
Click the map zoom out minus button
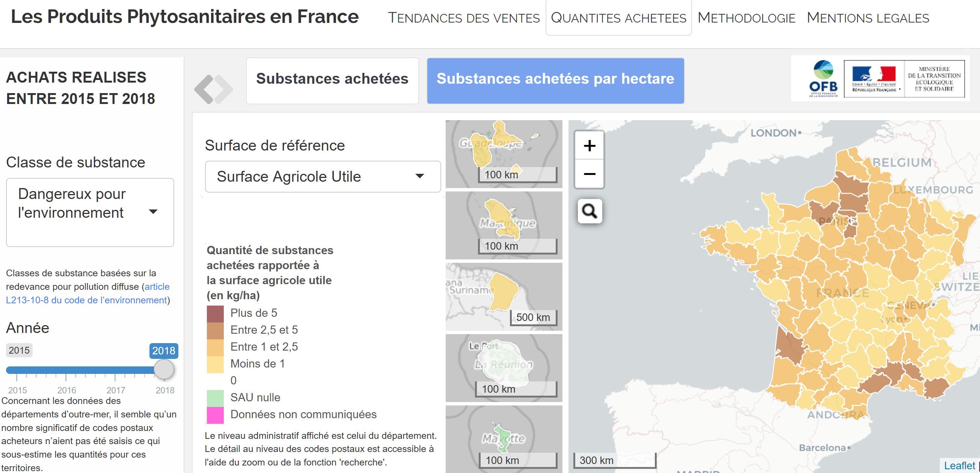(x=589, y=174)
